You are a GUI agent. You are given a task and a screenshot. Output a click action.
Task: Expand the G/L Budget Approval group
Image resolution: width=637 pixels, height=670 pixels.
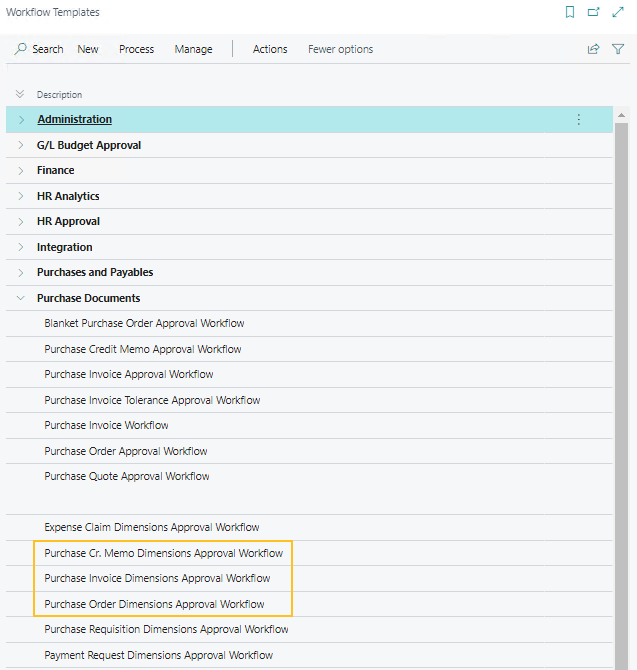(x=21, y=145)
